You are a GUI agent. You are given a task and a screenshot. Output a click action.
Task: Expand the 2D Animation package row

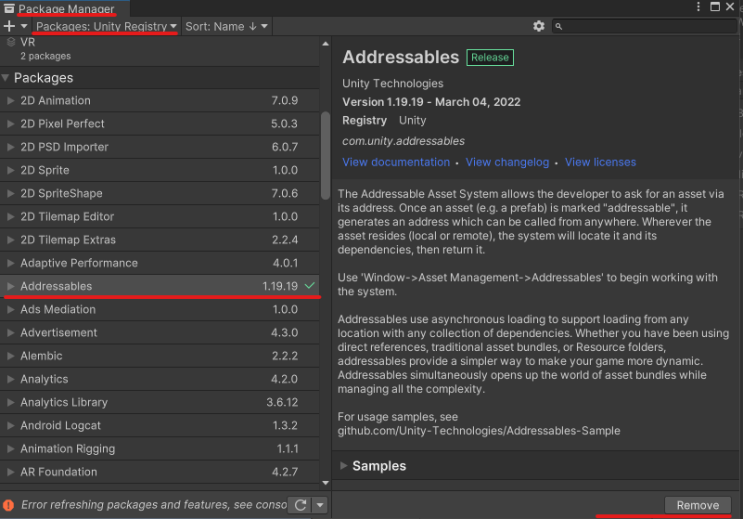pyautogui.click(x=10, y=100)
